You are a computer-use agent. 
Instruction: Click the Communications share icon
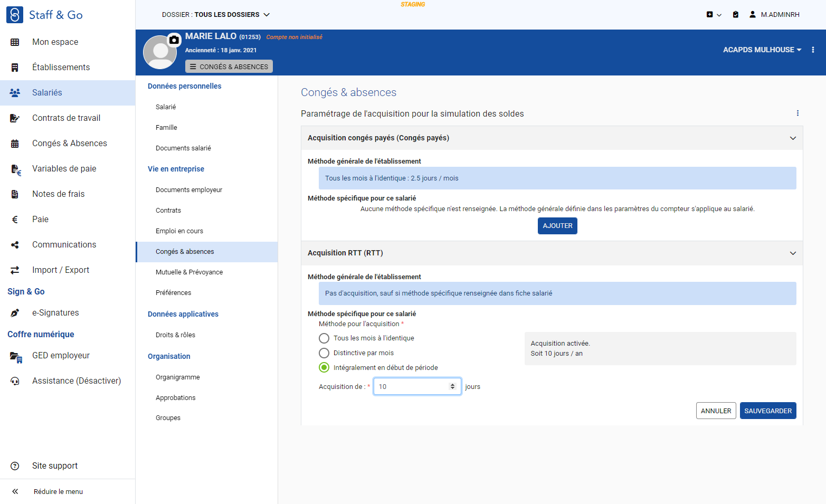(x=15, y=245)
